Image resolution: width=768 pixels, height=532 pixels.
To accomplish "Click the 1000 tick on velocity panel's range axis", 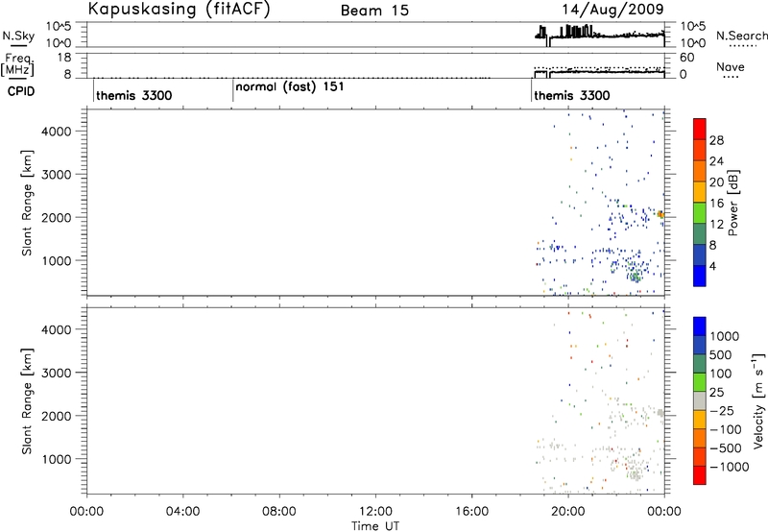I will [57, 459].
